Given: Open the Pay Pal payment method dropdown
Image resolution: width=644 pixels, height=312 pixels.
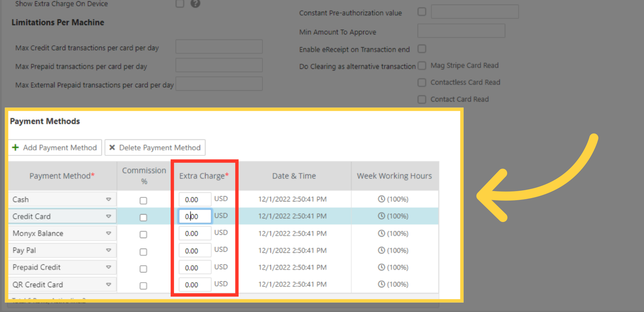Looking at the screenshot, I should [108, 250].
